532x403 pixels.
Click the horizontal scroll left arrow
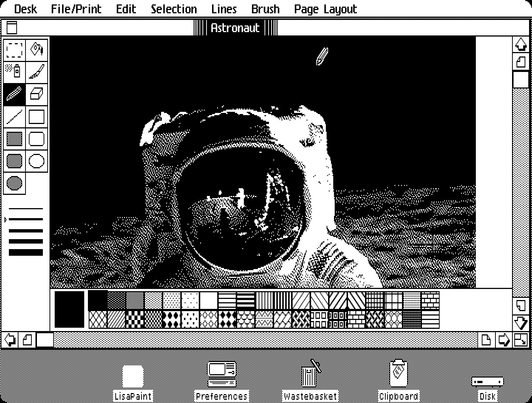coord(10,340)
